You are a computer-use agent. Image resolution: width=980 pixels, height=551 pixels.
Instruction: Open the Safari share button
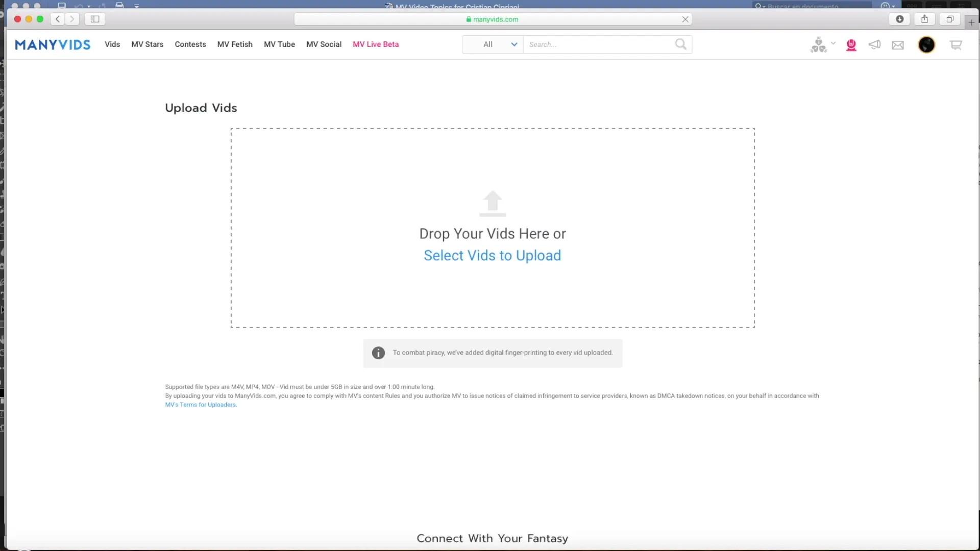click(924, 19)
